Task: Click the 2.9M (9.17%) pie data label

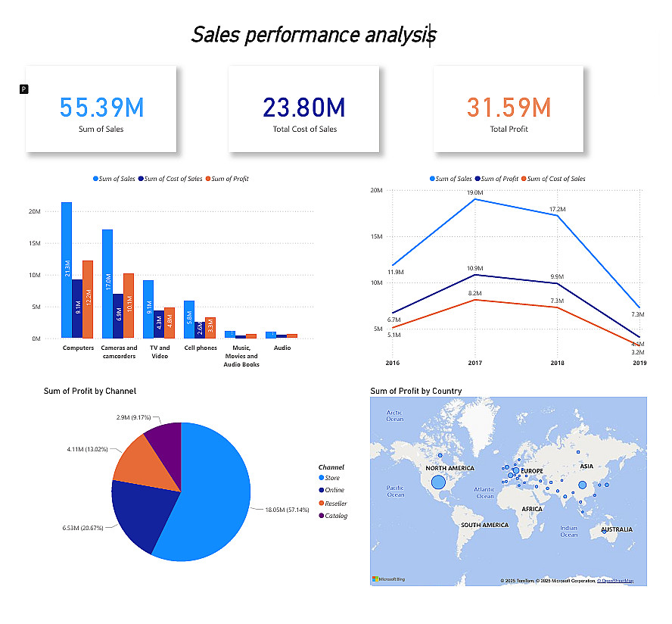Action: 133,417
